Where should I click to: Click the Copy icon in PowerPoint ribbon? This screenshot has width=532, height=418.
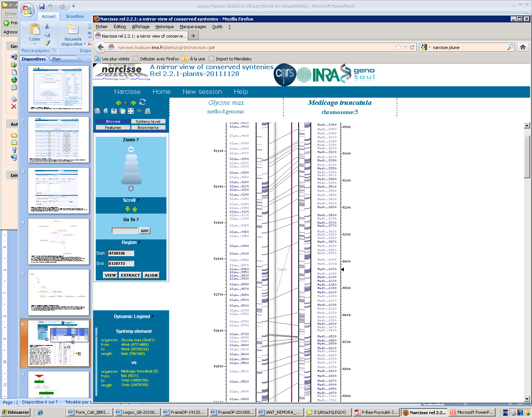(47, 35)
